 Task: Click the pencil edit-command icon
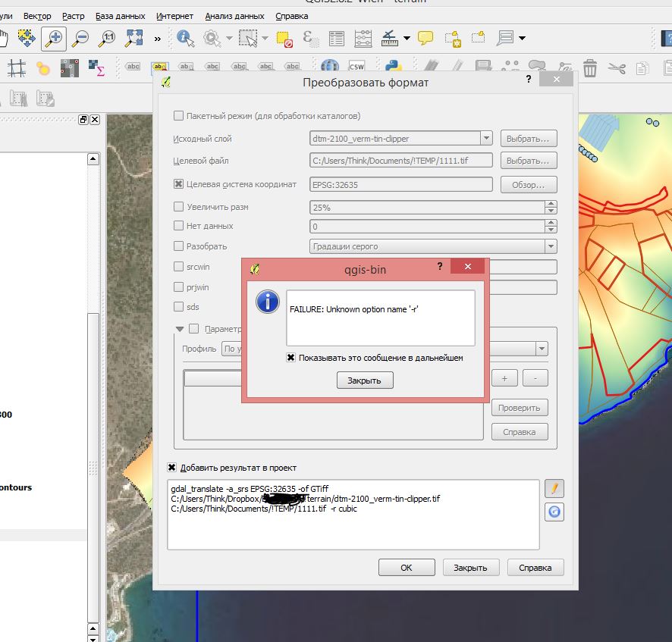pyautogui.click(x=554, y=488)
